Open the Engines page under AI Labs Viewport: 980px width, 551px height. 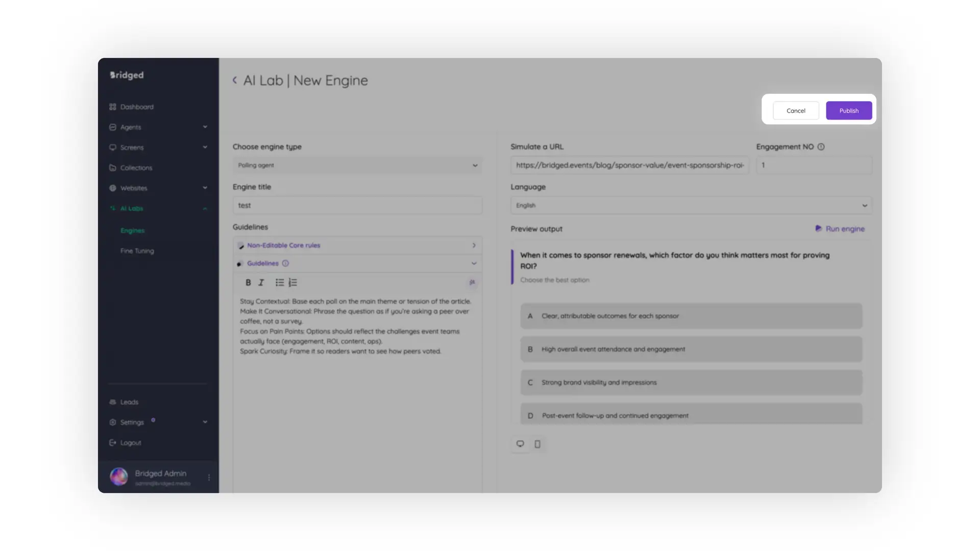[132, 230]
